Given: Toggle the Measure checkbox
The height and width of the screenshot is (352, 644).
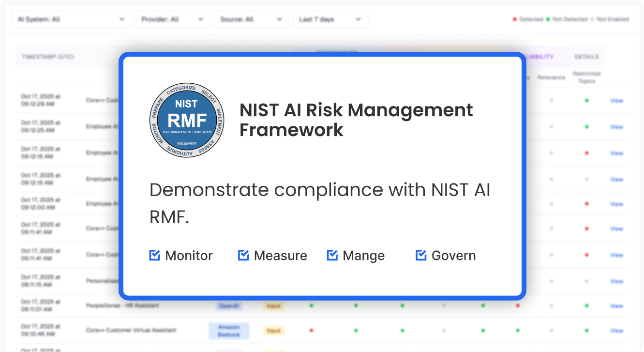Looking at the screenshot, I should tap(243, 255).
